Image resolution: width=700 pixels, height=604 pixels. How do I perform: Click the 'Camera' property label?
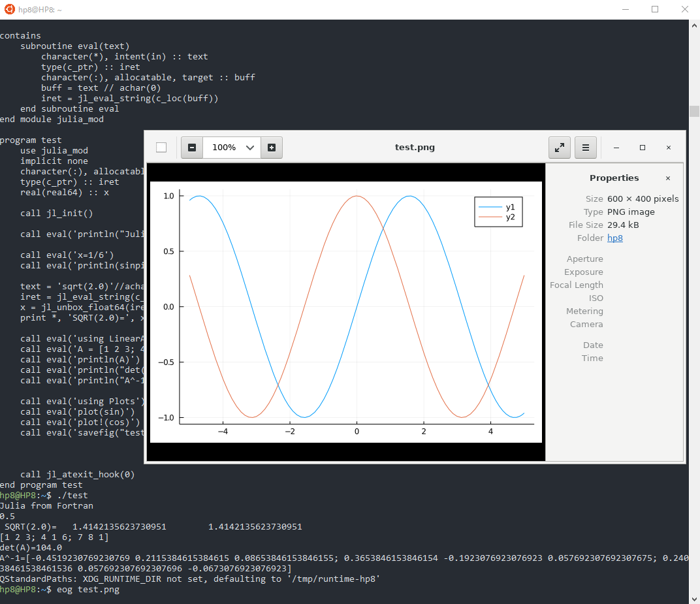(586, 324)
